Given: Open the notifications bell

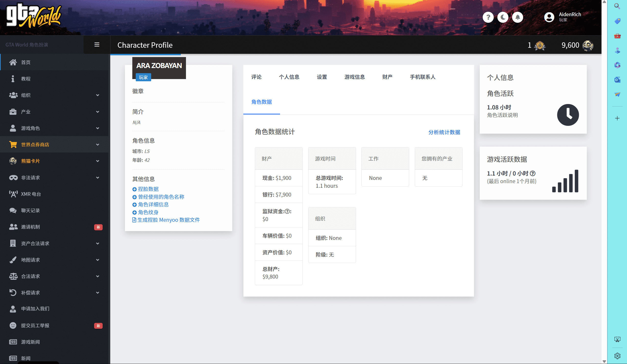Looking at the screenshot, I should [517, 17].
